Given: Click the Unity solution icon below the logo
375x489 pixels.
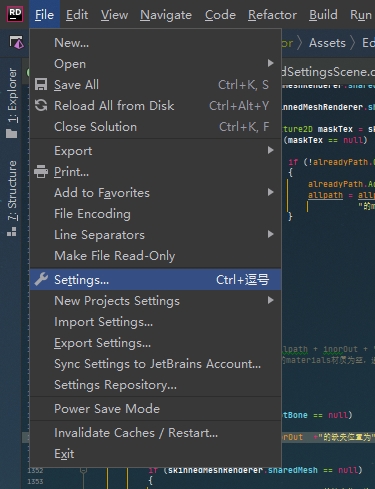Looking at the screenshot, I should [16, 43].
